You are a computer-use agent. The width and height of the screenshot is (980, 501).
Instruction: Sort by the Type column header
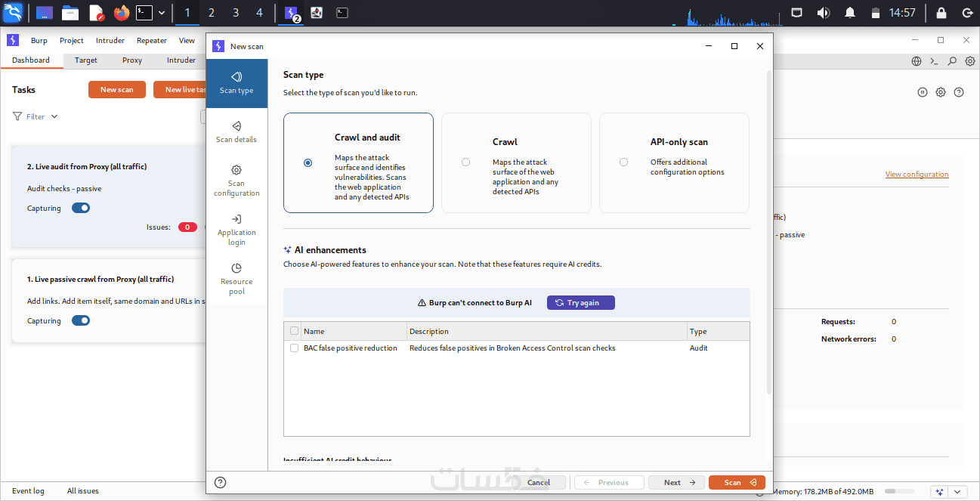click(x=718, y=331)
